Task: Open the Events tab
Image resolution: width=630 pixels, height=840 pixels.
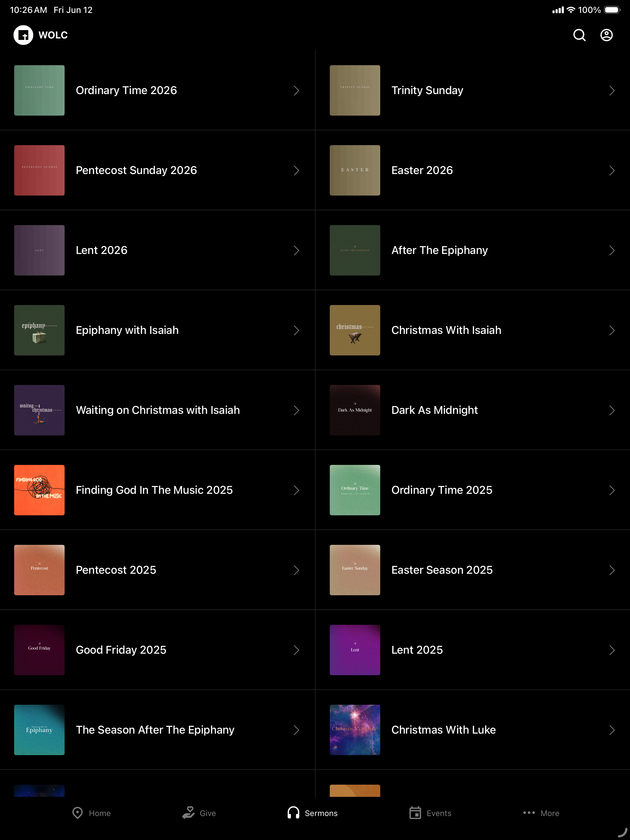Action: click(430, 813)
